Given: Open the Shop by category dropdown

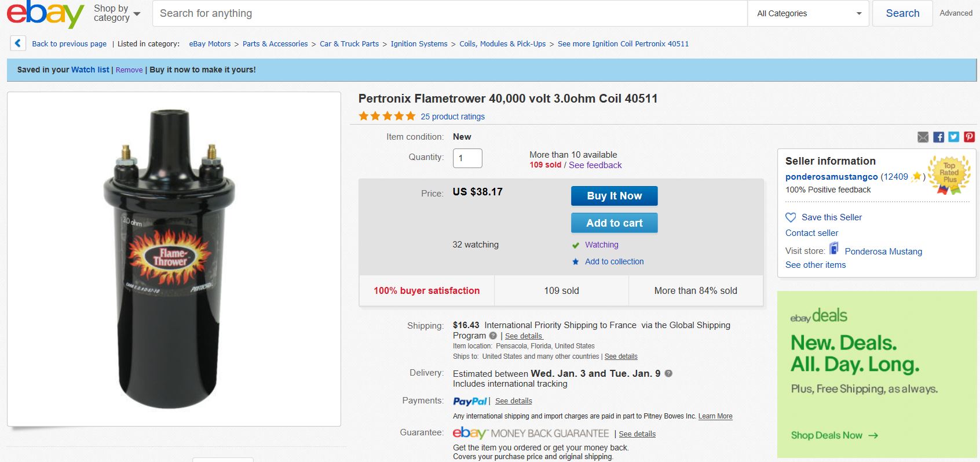Looking at the screenshot, I should click(x=117, y=13).
